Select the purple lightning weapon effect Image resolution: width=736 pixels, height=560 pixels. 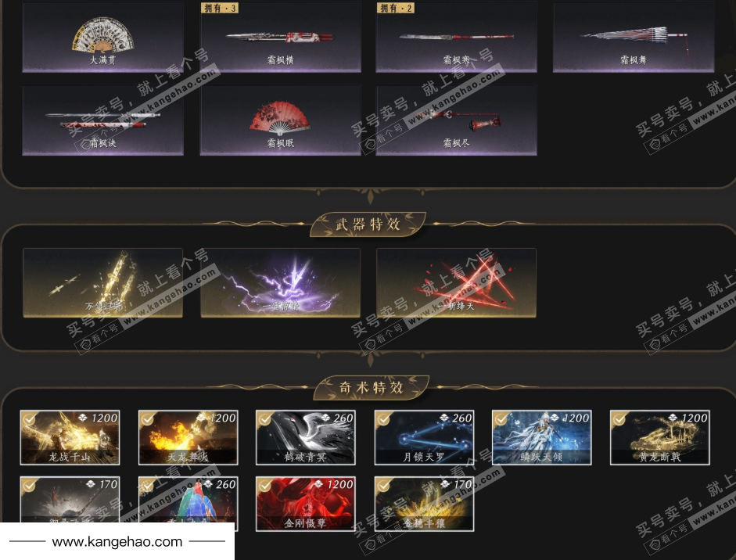click(x=280, y=282)
